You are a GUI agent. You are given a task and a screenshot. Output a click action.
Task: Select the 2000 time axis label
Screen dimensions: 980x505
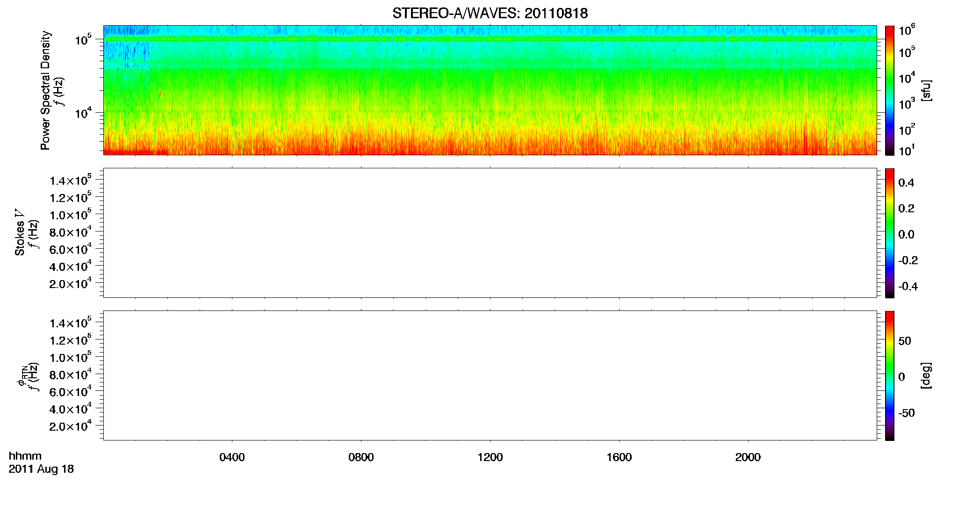748,457
